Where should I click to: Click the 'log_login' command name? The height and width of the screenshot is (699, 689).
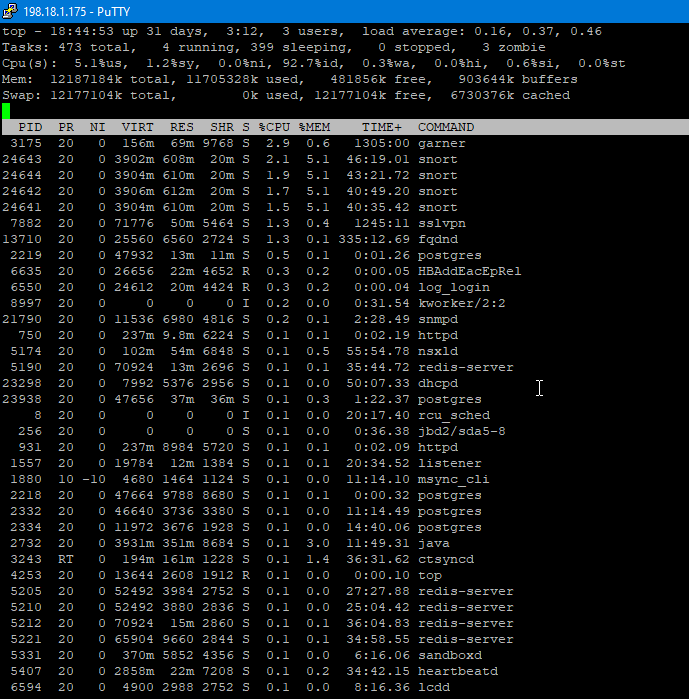pos(454,288)
